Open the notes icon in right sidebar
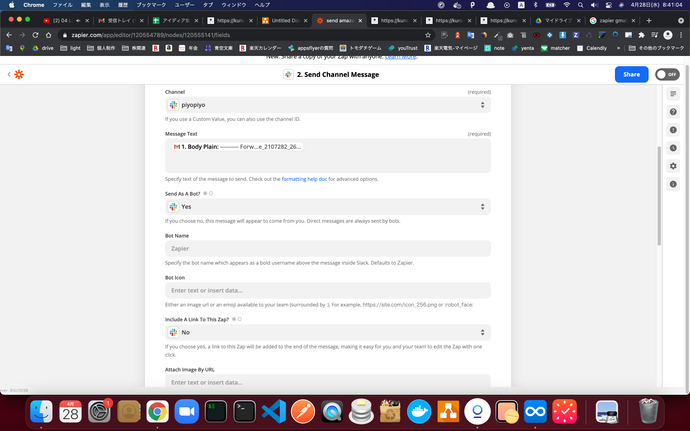This screenshot has width=690, height=431. tap(673, 94)
